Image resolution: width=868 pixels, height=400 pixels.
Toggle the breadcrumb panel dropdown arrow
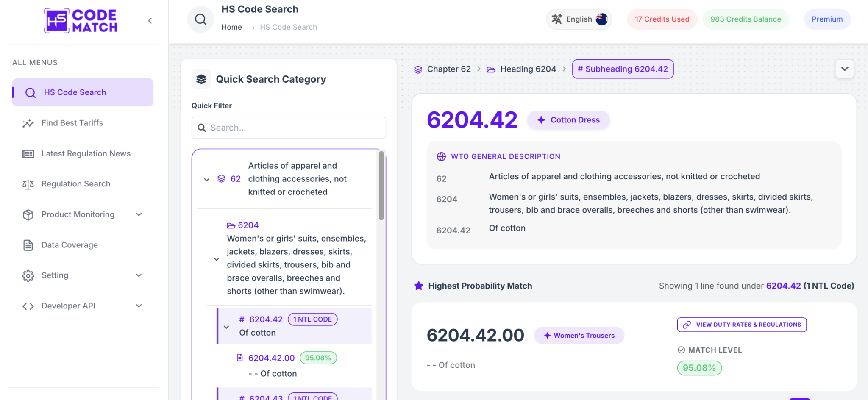coord(844,69)
